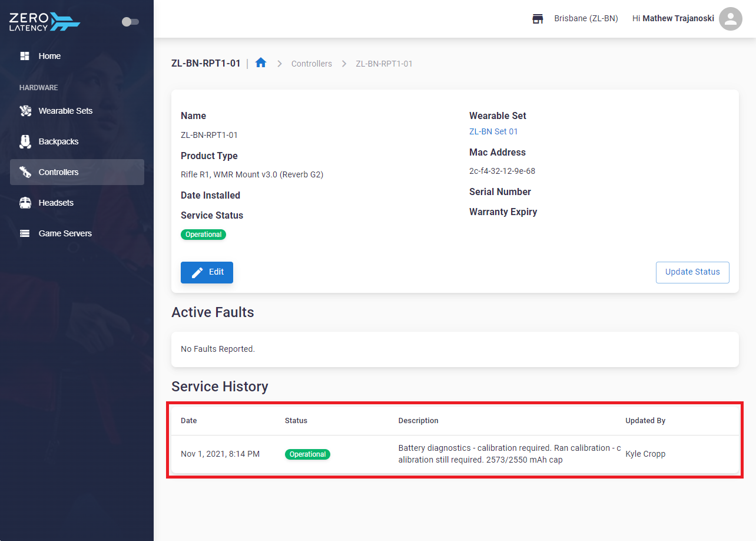Viewport: 756px width, 541px height.
Task: Click the Operational badge under Service Status
Action: (x=203, y=235)
